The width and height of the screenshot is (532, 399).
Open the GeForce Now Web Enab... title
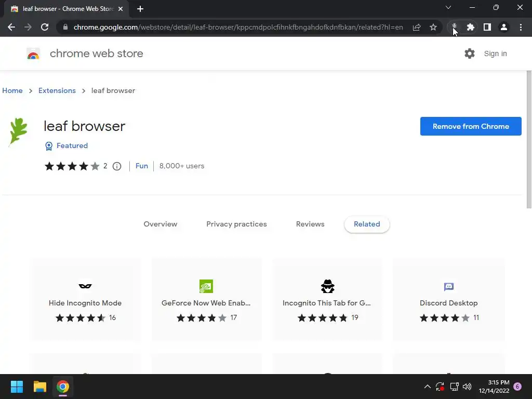206,303
